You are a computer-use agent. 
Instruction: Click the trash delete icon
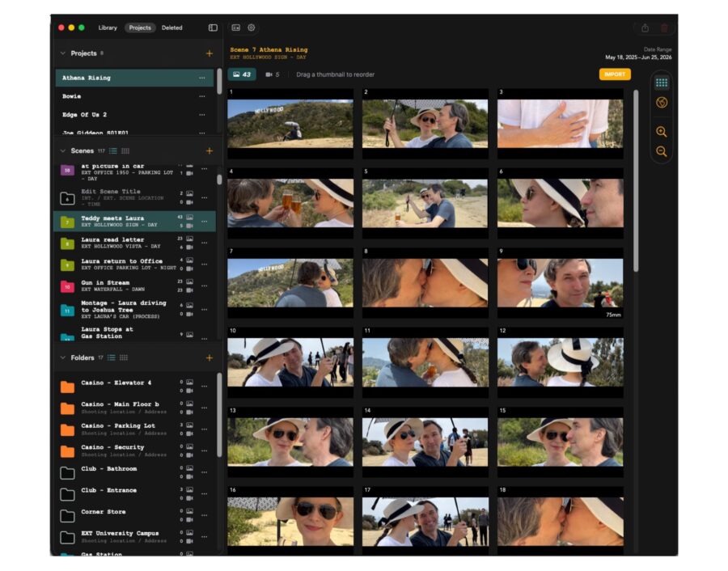[x=664, y=28]
